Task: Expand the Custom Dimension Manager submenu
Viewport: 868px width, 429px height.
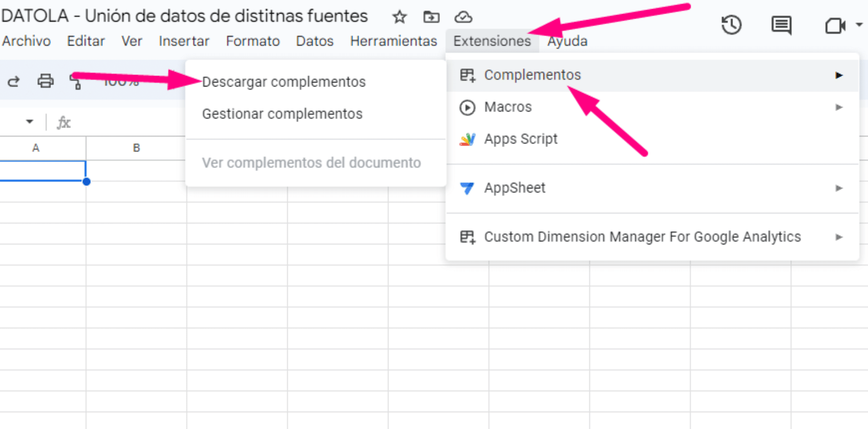Action: (839, 237)
